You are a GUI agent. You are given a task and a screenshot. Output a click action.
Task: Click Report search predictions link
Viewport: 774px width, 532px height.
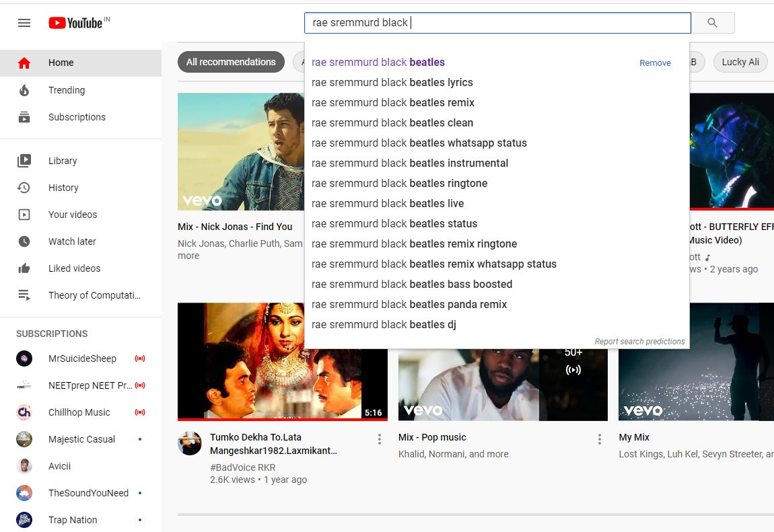point(640,342)
